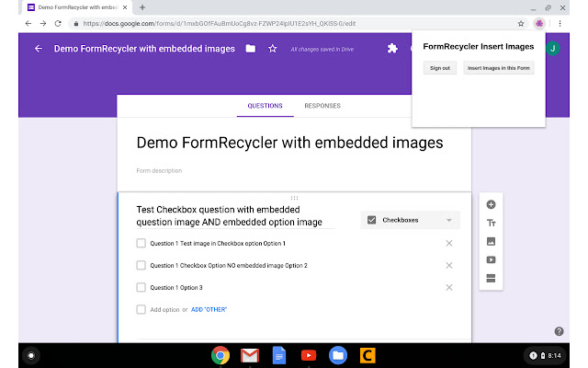588x368 pixels.
Task: Open the add-ons puzzle piece icon
Action: point(392,49)
